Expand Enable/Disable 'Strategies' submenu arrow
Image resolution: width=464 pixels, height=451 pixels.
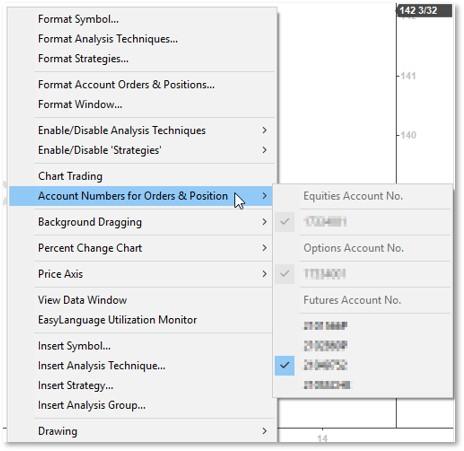(264, 150)
